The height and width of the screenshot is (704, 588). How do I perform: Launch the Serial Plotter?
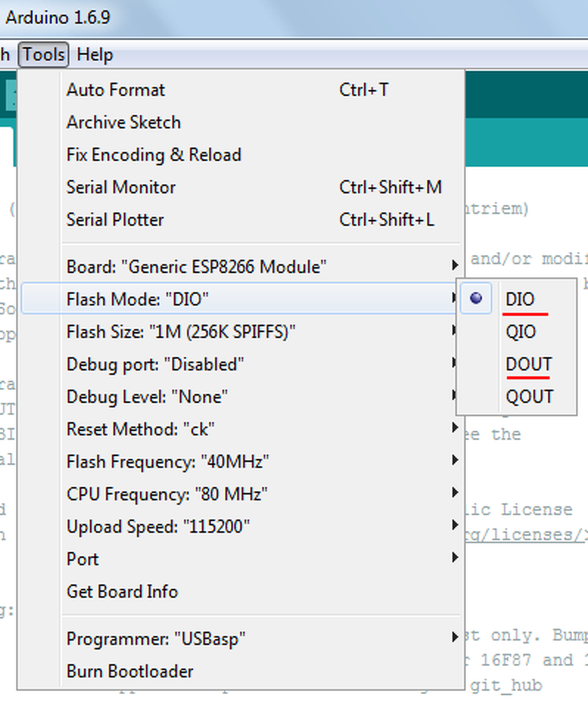tap(241, 219)
